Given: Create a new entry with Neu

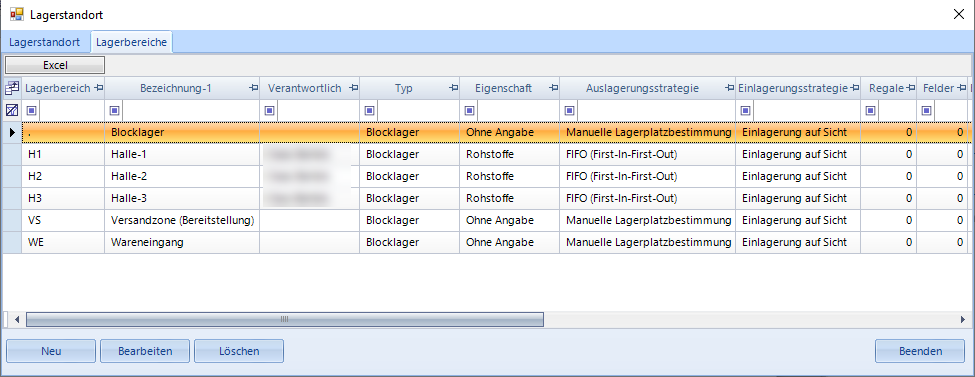Looking at the screenshot, I should (x=51, y=351).
